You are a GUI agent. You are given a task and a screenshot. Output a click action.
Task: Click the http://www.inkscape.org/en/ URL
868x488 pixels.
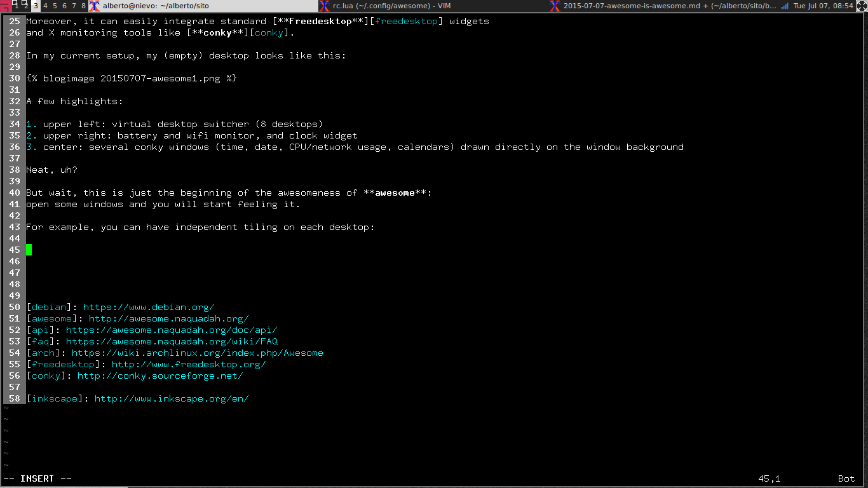pos(172,398)
